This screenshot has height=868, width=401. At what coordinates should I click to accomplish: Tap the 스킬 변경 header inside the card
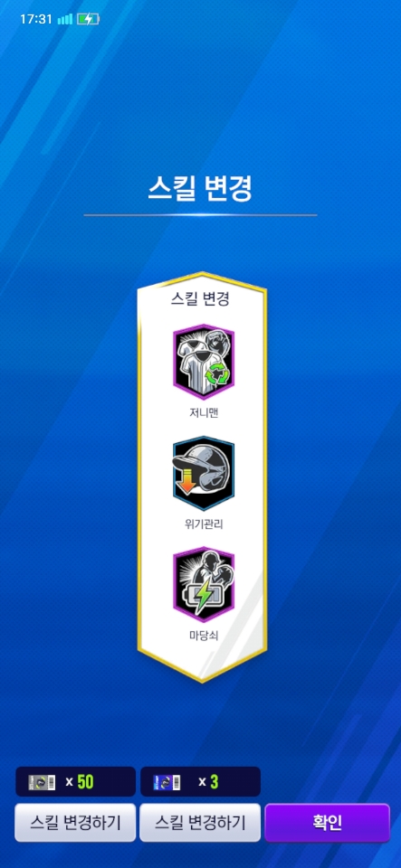point(200,299)
